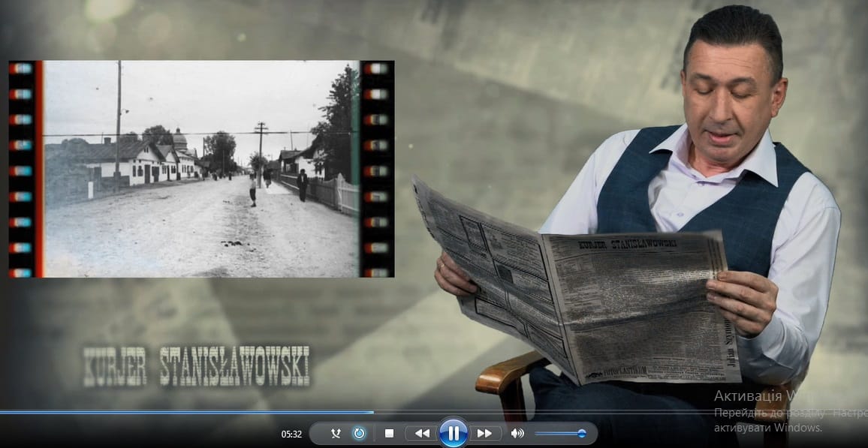Set volume on the volume slider

pos(559,434)
